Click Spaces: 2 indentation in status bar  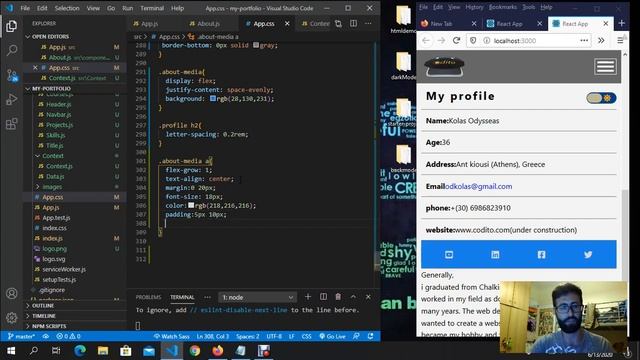click(247, 336)
